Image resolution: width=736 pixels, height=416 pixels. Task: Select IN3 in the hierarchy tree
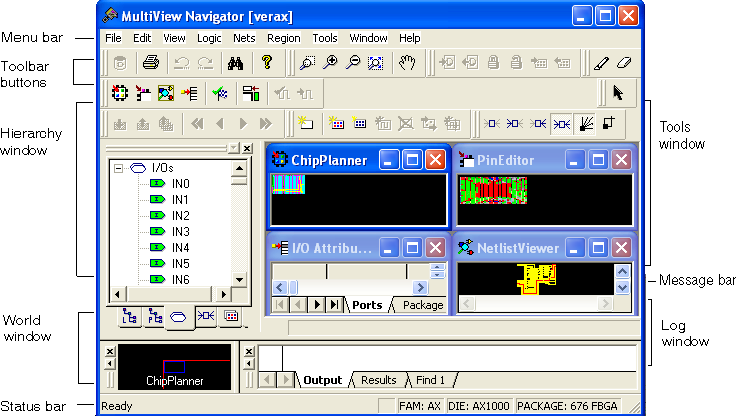pos(180,231)
